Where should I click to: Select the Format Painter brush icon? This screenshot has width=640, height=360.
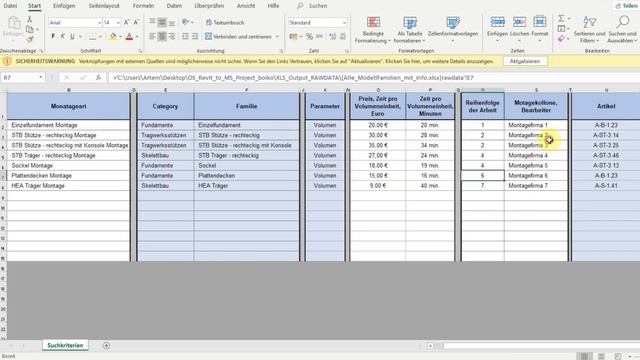click(29, 40)
